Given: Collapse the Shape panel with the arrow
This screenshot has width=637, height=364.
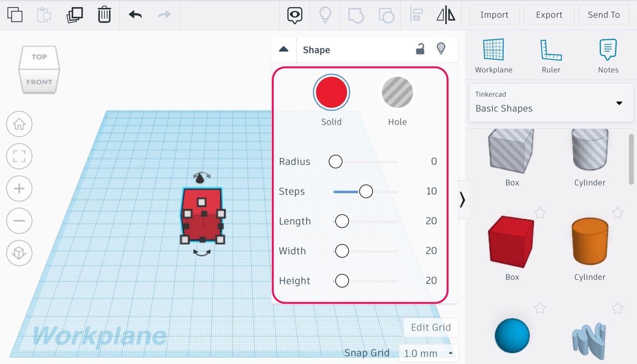Looking at the screenshot, I should 284,49.
